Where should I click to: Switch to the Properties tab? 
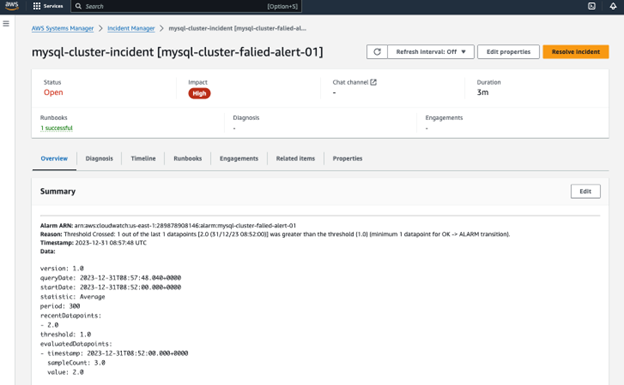(x=347, y=158)
